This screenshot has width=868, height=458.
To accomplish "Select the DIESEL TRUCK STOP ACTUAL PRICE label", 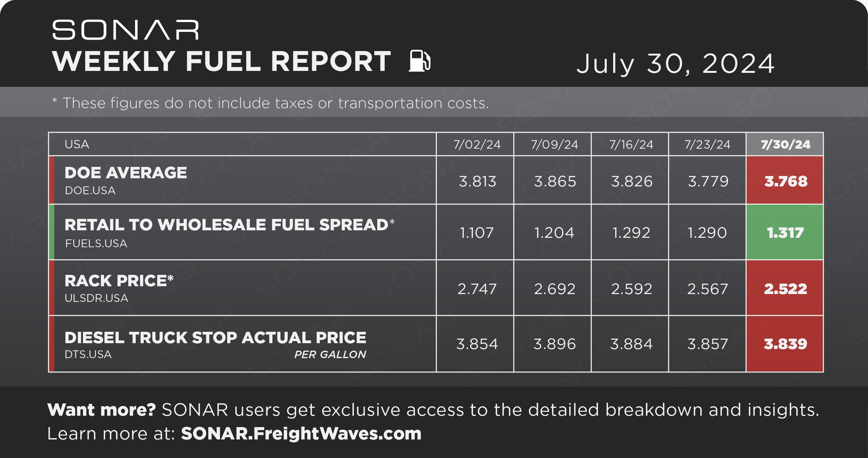I will (215, 337).
